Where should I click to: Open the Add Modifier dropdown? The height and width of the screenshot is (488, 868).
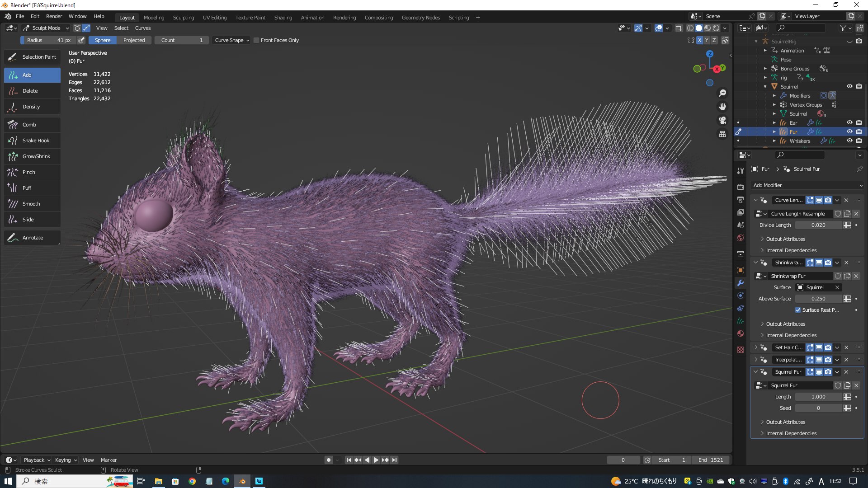807,185
